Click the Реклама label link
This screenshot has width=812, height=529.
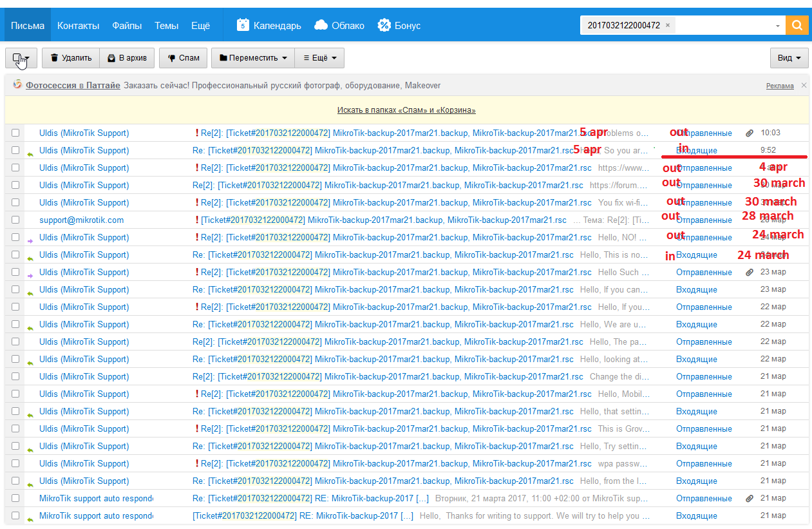tap(780, 86)
